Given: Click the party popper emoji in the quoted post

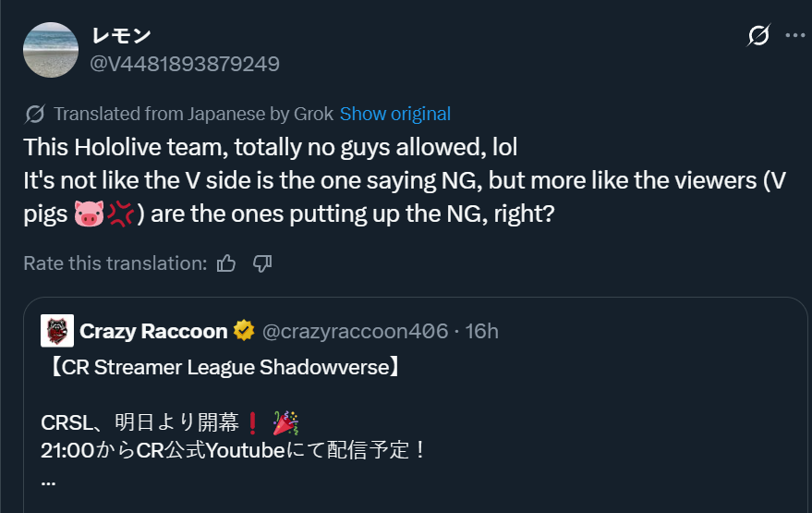Looking at the screenshot, I should [285, 422].
